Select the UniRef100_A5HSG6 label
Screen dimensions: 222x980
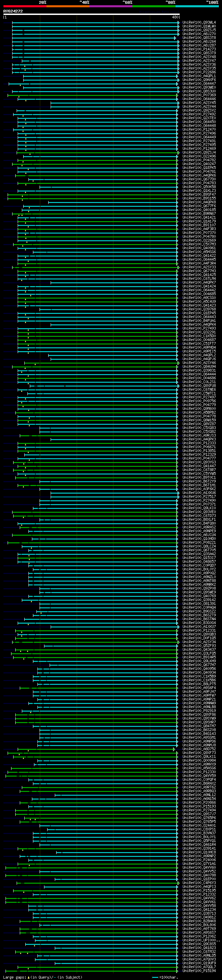point(199,252)
